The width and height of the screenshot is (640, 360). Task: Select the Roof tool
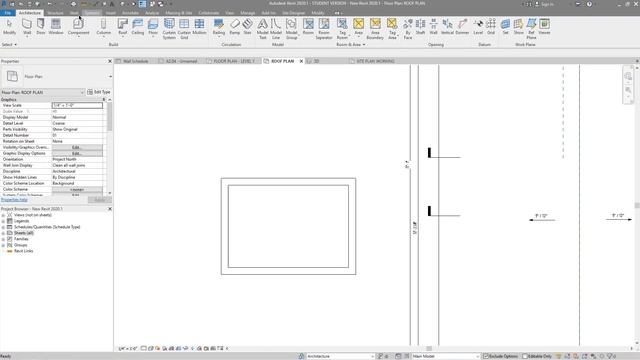tap(122, 27)
